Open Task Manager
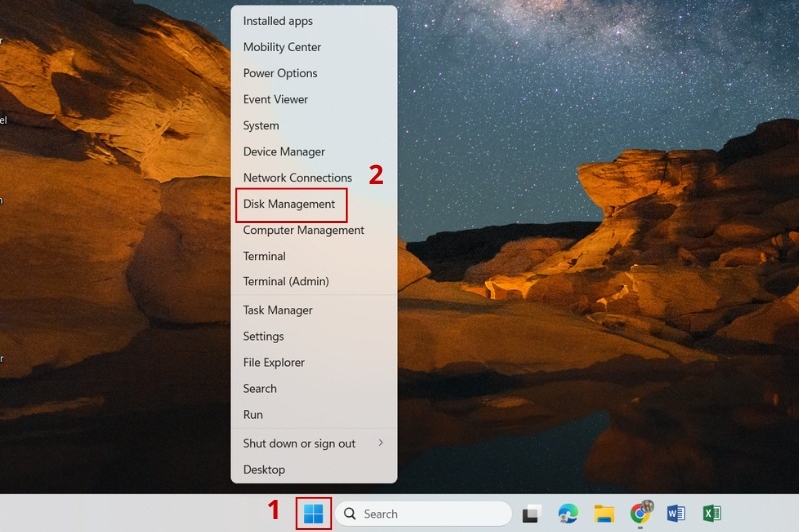799x532 pixels. click(x=314, y=310)
